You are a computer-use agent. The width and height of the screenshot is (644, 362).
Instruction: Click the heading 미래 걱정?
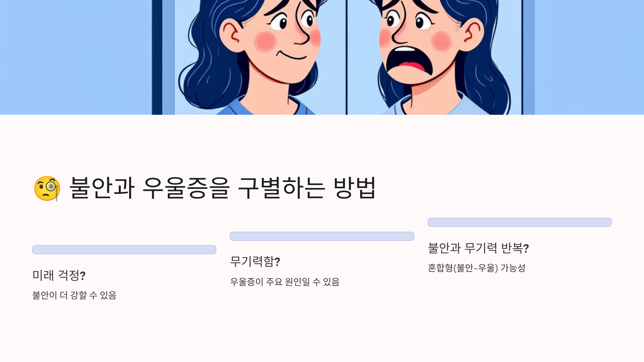(x=59, y=275)
